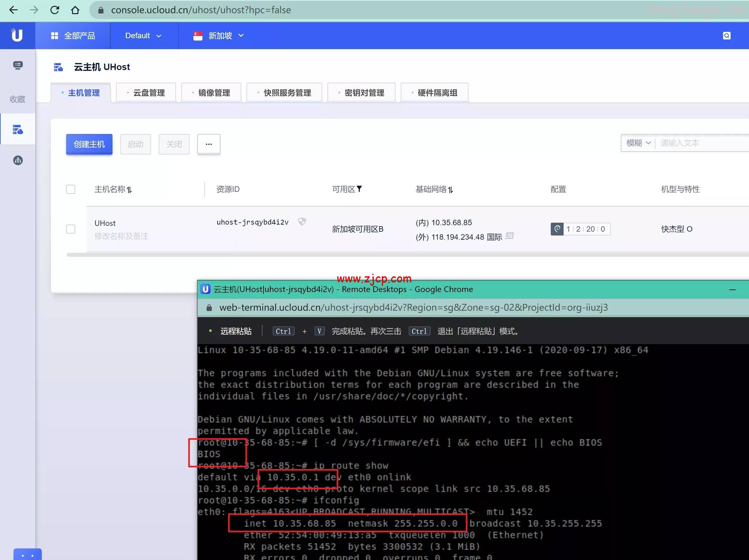This screenshot has height=560, width=749.
Task: Click the 创建主机 create host button
Action: coord(89,144)
